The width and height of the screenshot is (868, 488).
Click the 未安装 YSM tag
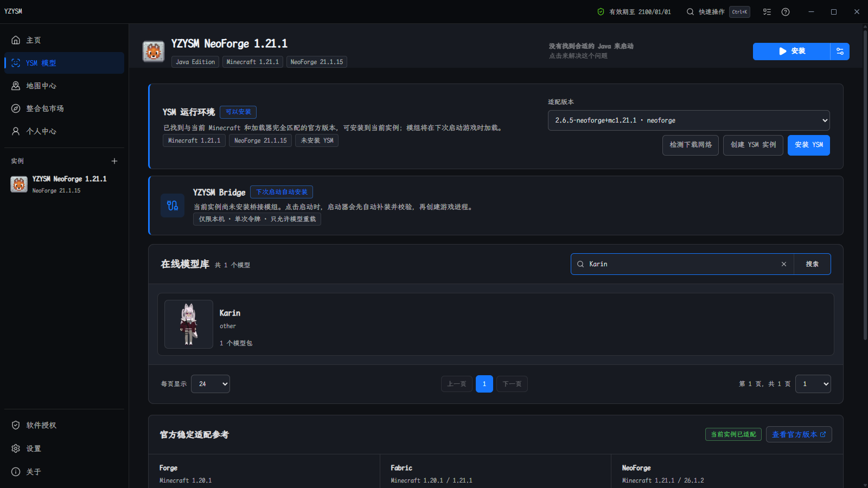pos(317,140)
